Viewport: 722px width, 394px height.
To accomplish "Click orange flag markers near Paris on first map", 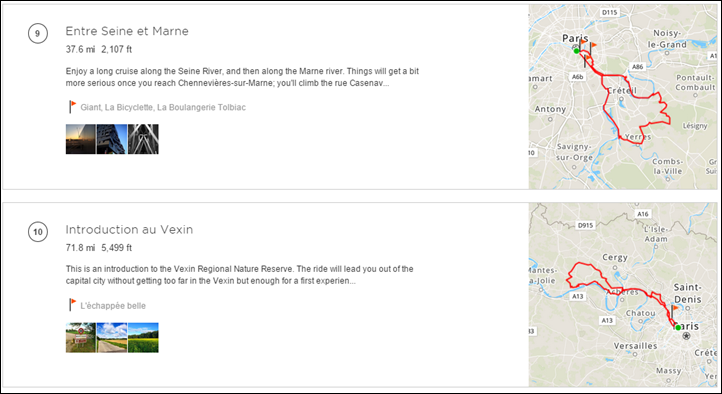I will (x=588, y=47).
